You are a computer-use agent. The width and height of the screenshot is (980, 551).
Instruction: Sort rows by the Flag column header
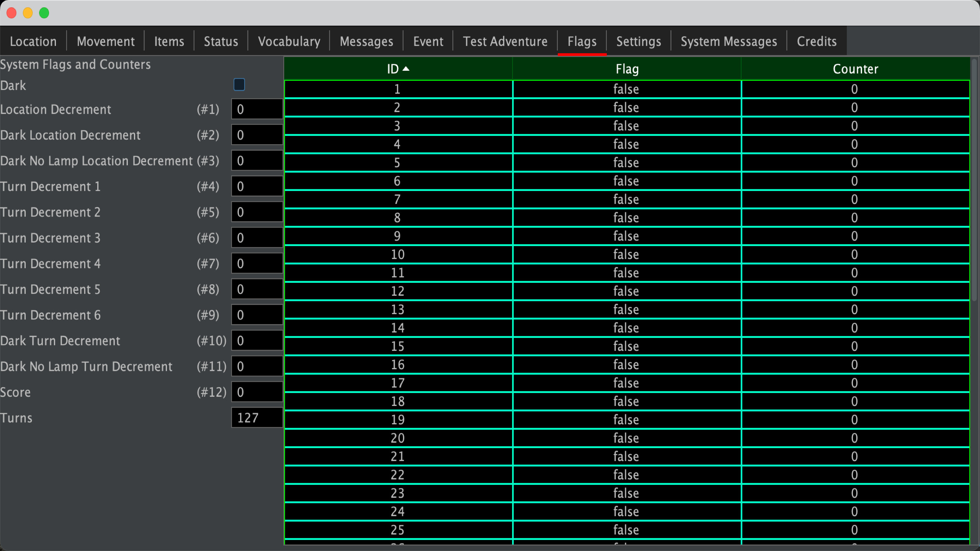626,69
